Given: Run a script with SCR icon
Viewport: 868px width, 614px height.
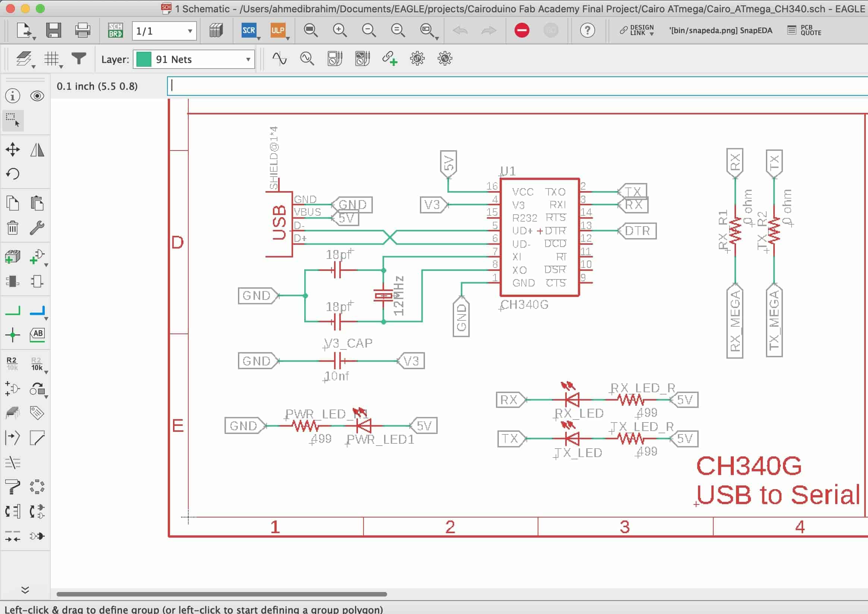Looking at the screenshot, I should (249, 30).
